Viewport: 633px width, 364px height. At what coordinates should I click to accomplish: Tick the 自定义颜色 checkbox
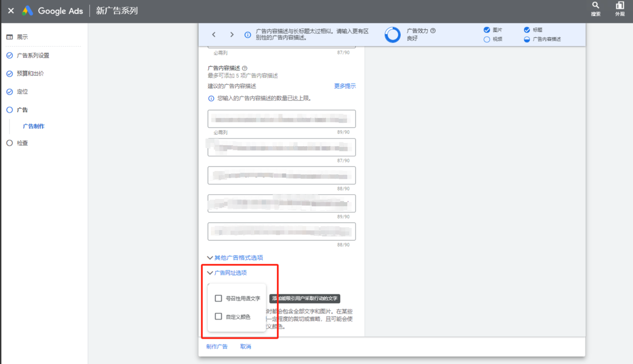tap(218, 317)
